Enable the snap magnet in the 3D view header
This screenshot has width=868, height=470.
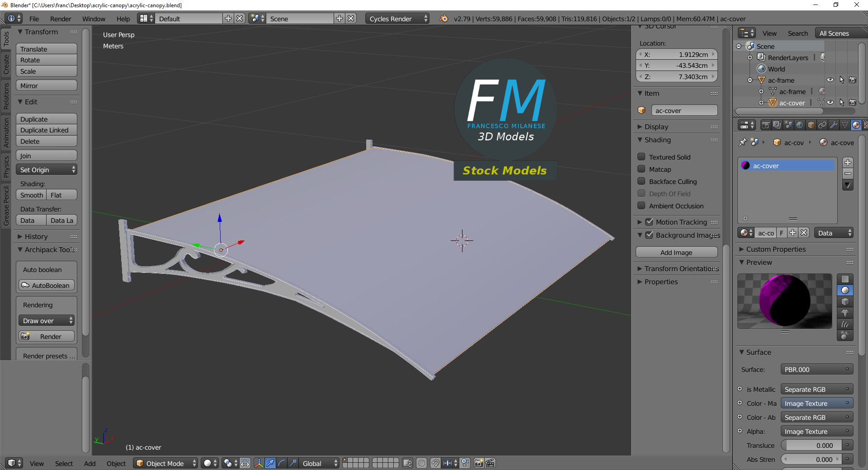[x=435, y=463]
